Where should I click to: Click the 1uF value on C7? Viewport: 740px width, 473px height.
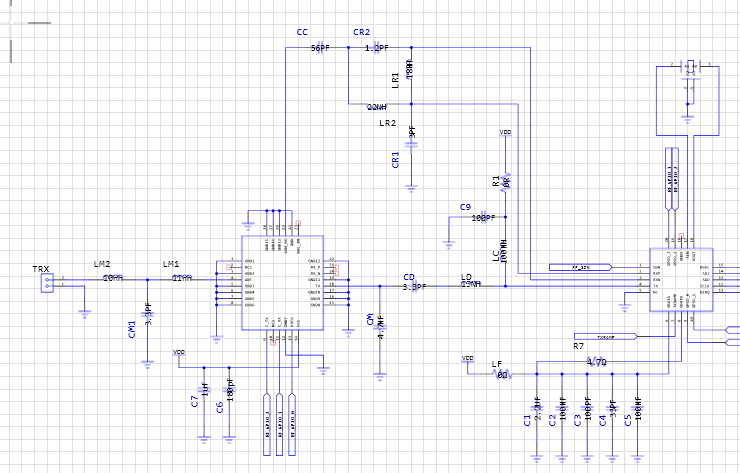pos(205,390)
